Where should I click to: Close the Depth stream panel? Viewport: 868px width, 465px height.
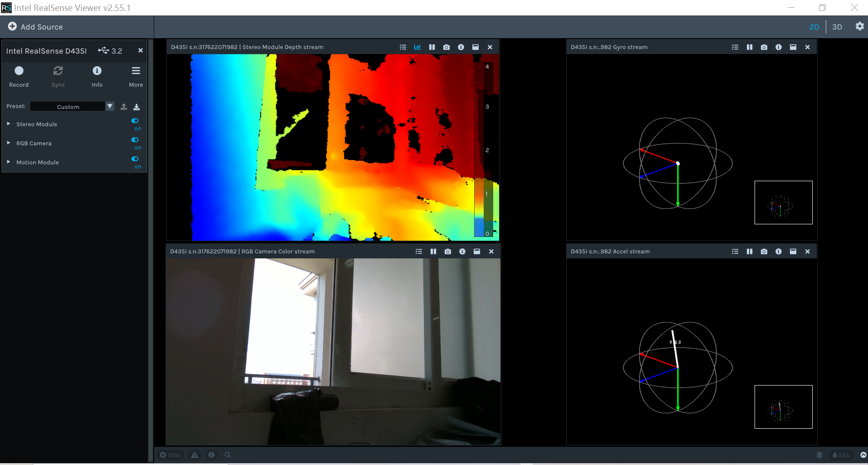click(x=490, y=47)
